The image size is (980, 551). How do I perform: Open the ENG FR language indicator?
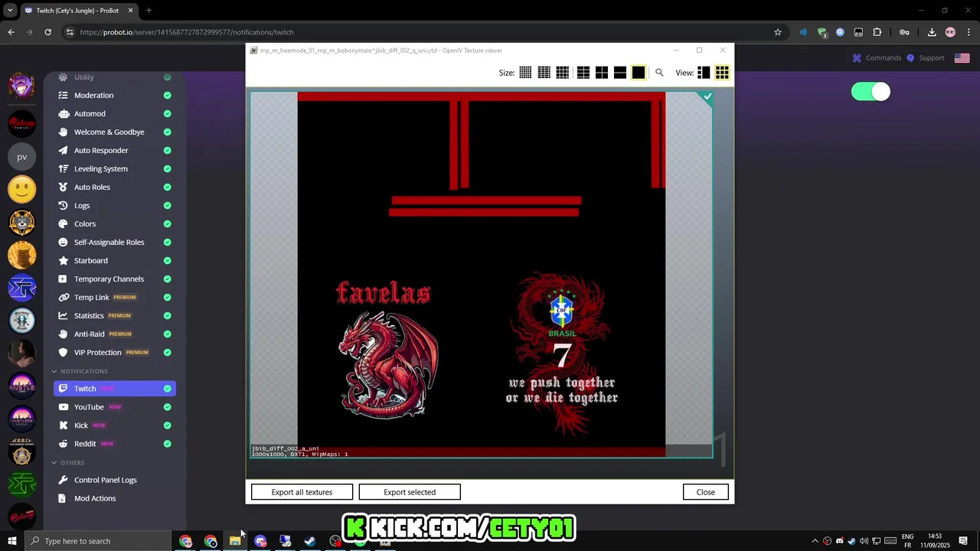click(x=907, y=541)
